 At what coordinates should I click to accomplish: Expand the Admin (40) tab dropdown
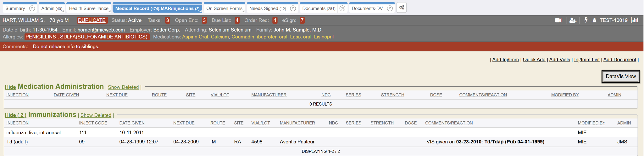click(64, 11)
